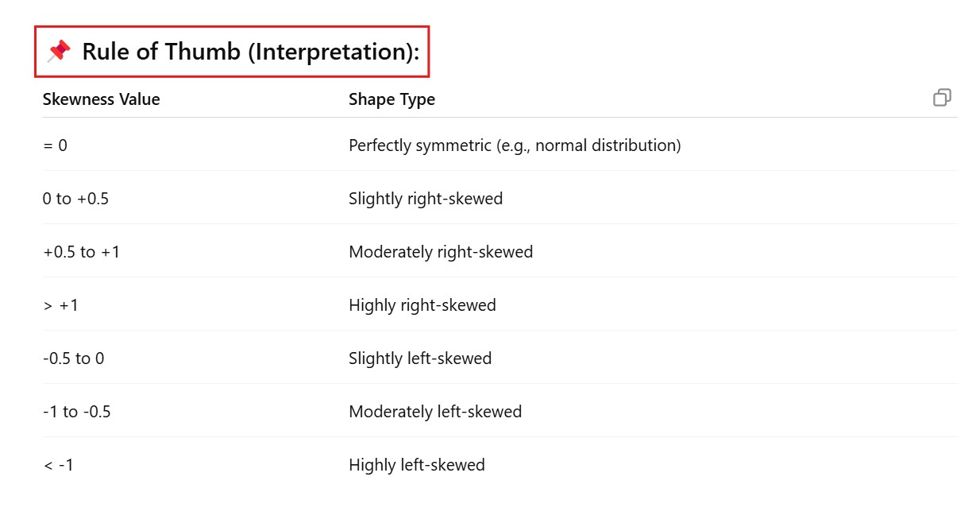This screenshot has height=527, width=980.
Task: Click 'Moderately right-skewed' shape text
Action: (441, 252)
